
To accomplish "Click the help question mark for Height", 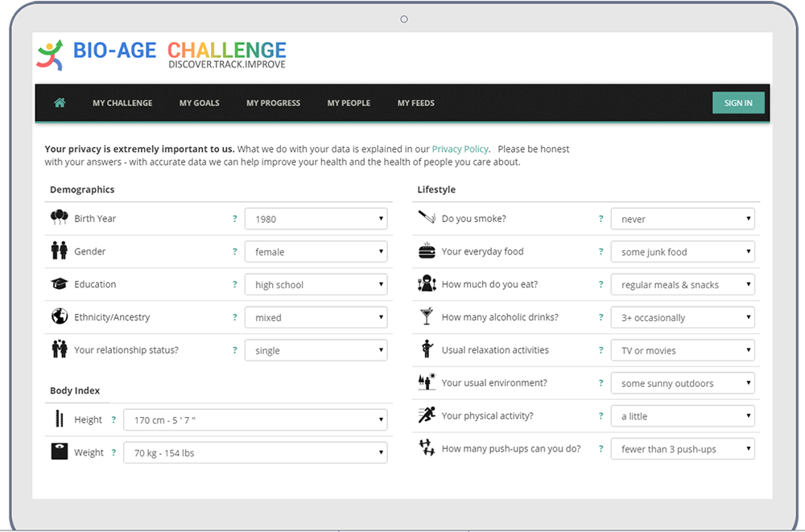I will click(x=114, y=420).
